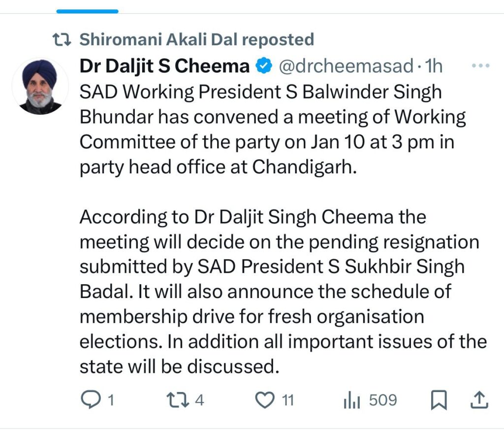Repost the tweet using the retweet icon

pos(176,400)
